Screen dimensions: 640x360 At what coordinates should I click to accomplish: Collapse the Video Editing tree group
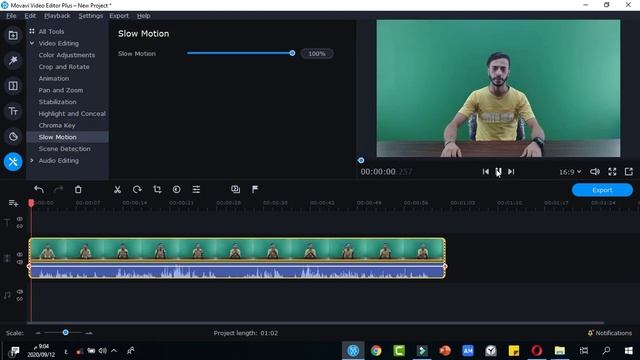coord(32,43)
